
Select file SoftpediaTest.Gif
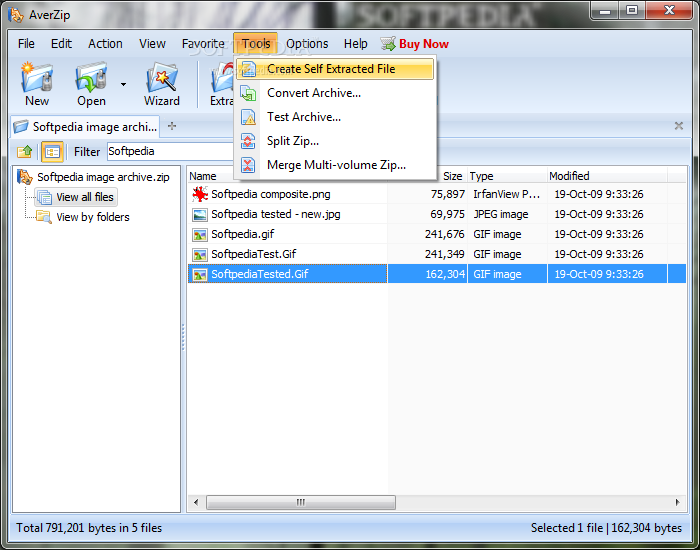coord(254,254)
